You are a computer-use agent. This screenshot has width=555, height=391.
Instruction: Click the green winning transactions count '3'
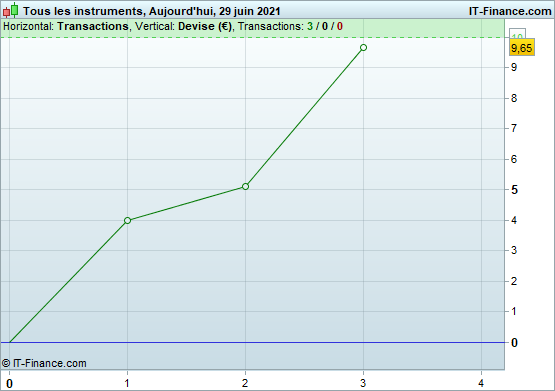(x=310, y=26)
